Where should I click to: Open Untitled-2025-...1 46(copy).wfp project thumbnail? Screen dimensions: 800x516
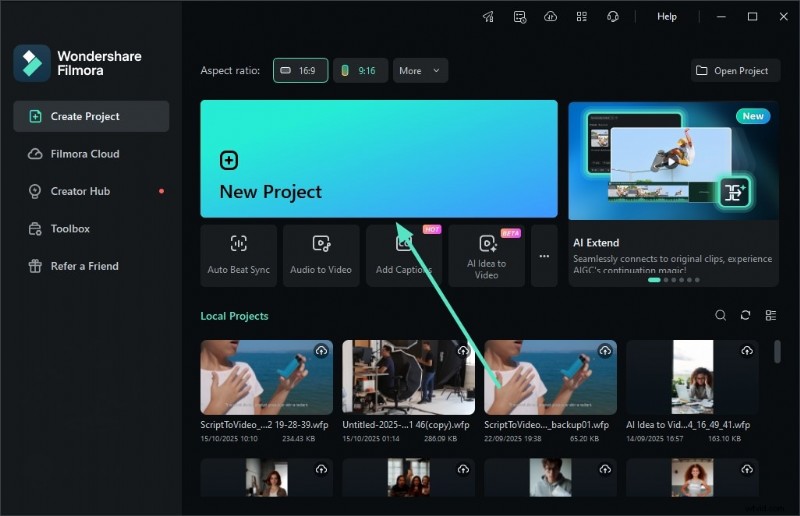408,377
